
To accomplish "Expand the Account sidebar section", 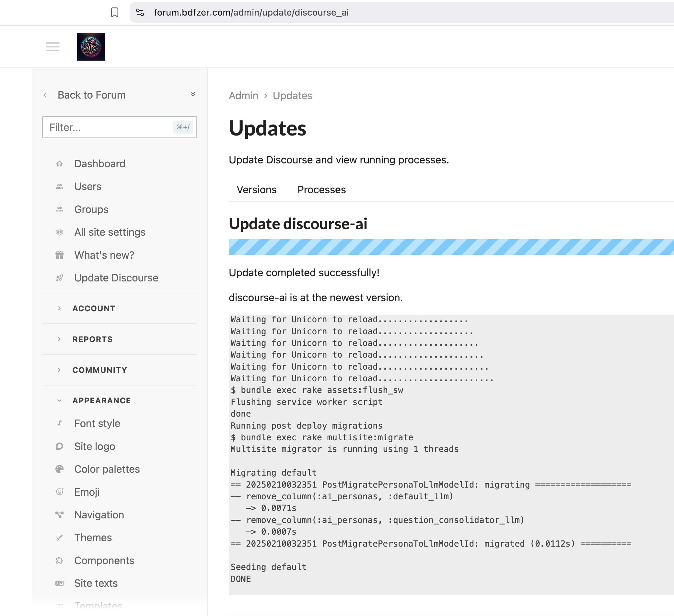I will [x=94, y=308].
